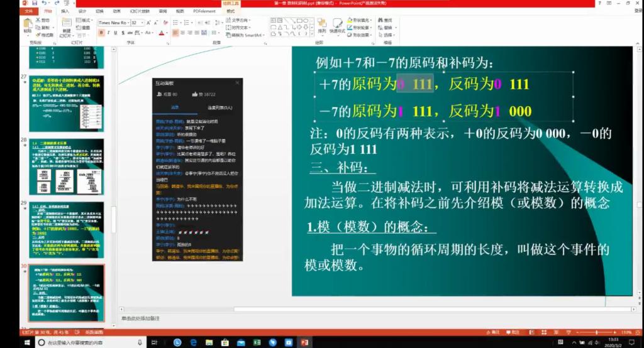Click the zoom slider in the status bar
This screenshot has height=348, width=644.
coord(597,332)
